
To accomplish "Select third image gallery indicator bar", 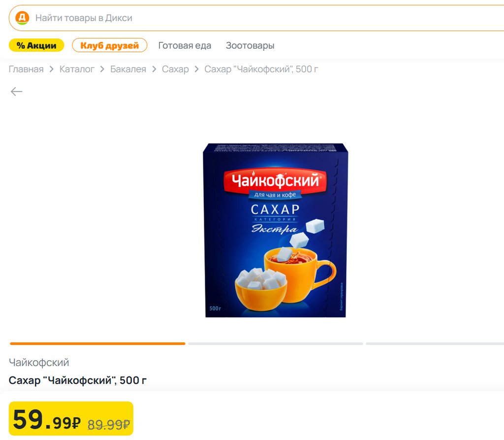I will pyautogui.click(x=435, y=343).
